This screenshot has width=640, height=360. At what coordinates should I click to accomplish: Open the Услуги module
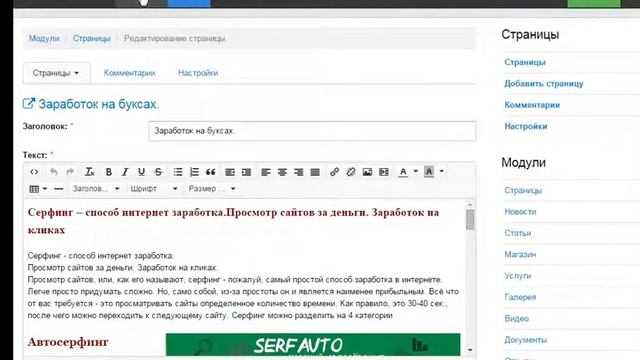pyautogui.click(x=518, y=276)
